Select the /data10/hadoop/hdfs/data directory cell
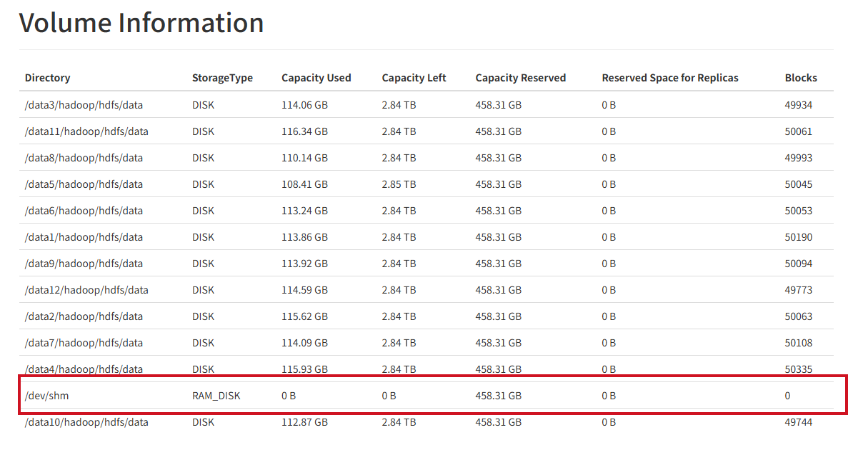Image resolution: width=868 pixels, height=455 pixels. 86,422
